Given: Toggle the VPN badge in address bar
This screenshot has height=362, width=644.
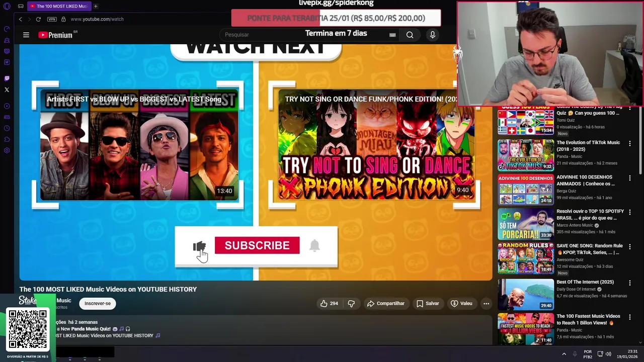Looking at the screenshot, I should pyautogui.click(x=52, y=19).
